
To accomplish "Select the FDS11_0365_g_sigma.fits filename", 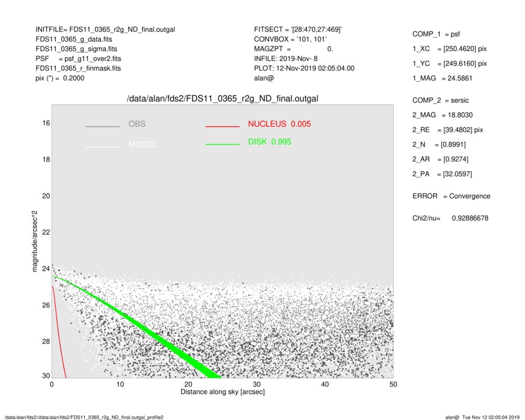I will (x=77, y=49).
